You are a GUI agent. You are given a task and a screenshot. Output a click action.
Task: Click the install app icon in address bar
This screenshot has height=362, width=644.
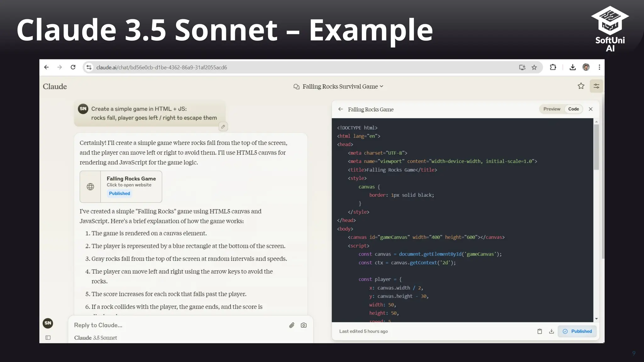pyautogui.click(x=522, y=67)
